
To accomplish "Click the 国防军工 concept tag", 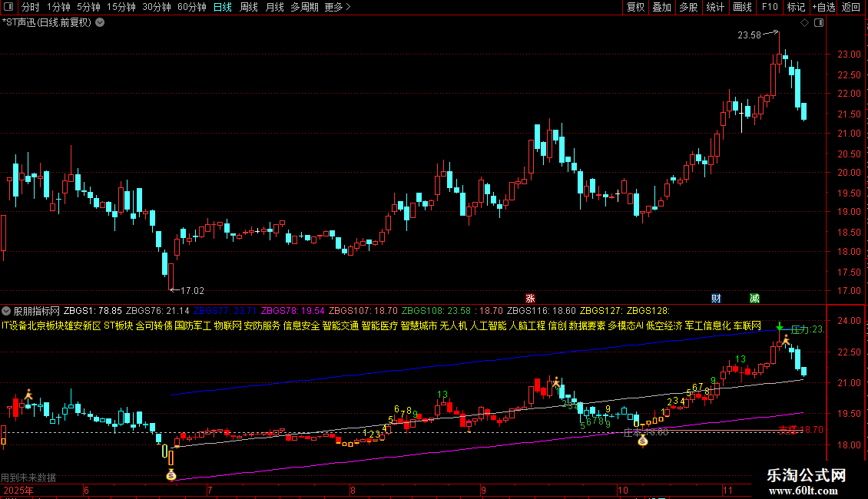I will (x=194, y=326).
